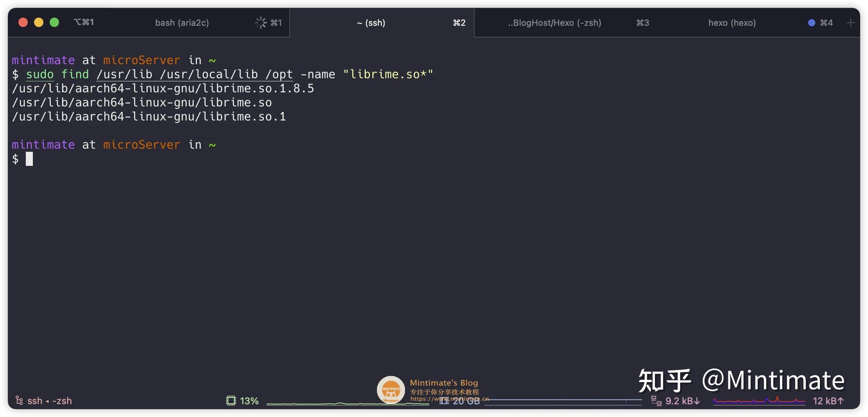The height and width of the screenshot is (417, 868).
Task: Click the blue activity dot on hexo tab
Action: click(x=811, y=22)
